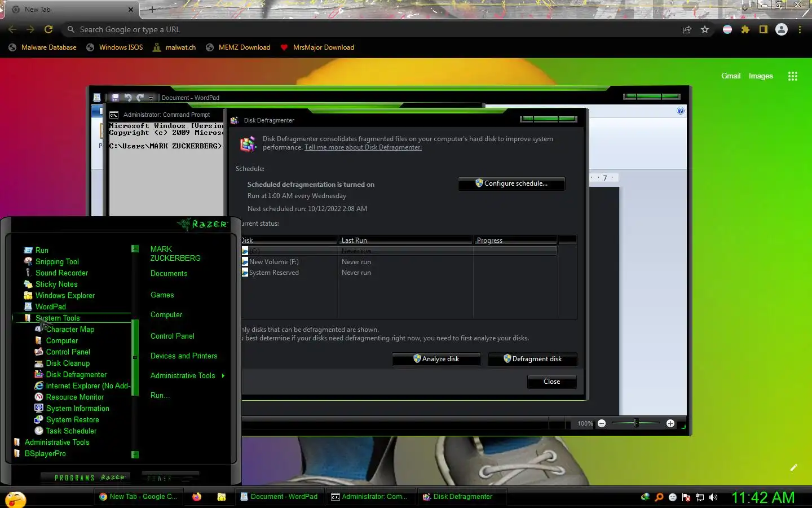Open the Gmail link

[x=731, y=76]
